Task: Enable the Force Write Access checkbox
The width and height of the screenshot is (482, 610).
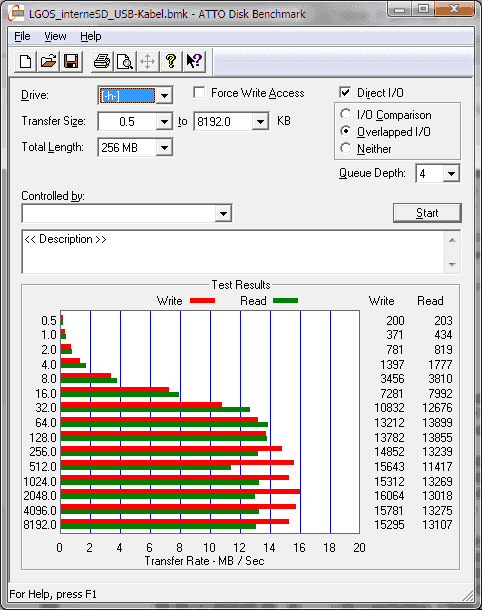Action: (199, 93)
